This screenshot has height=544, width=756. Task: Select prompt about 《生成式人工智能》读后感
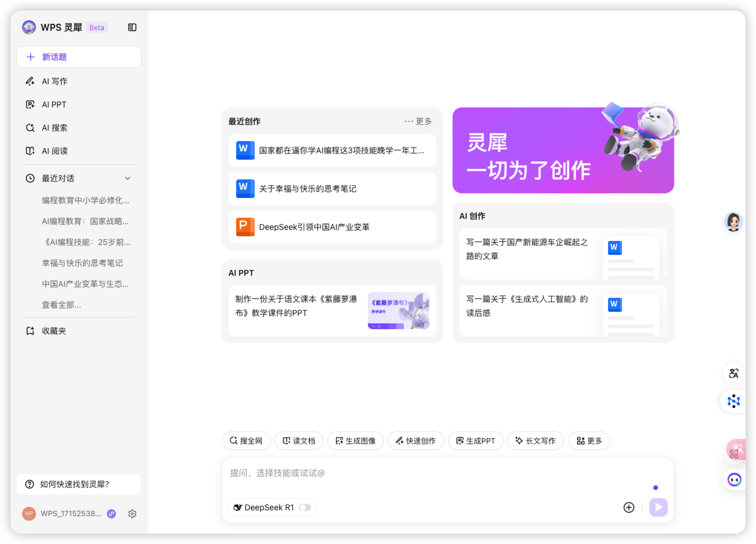click(x=563, y=311)
